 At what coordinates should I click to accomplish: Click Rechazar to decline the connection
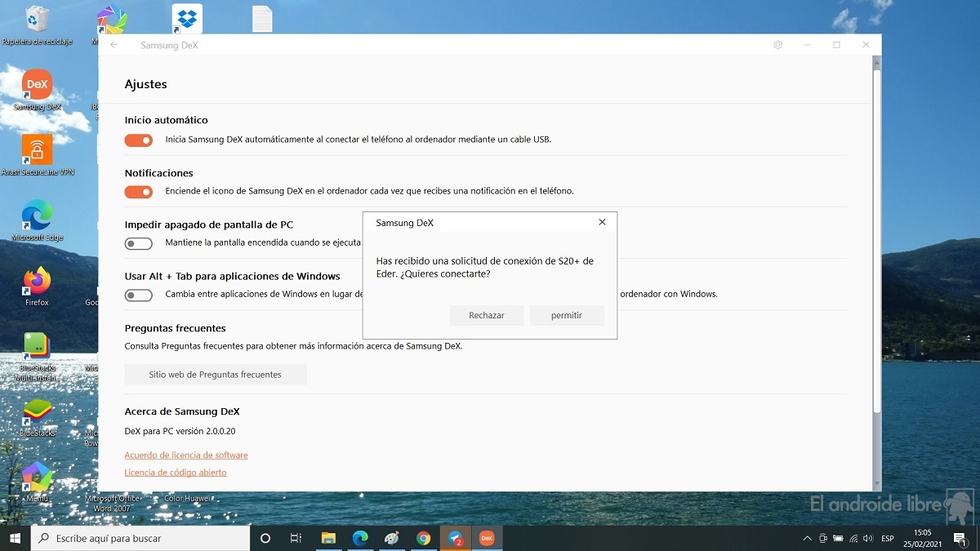click(487, 315)
